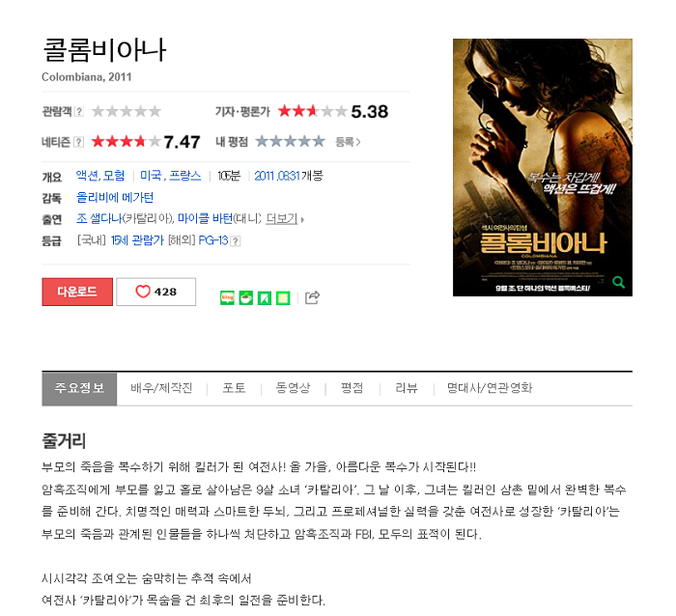Open director 올리비에 메가턴 link

coord(115,197)
